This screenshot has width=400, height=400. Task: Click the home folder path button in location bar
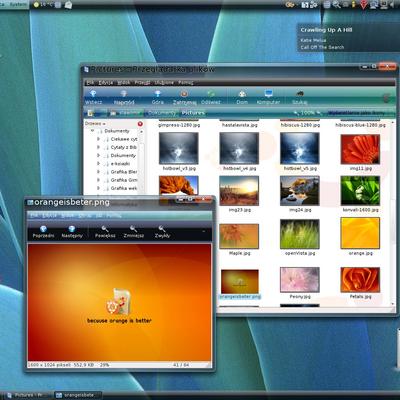click(x=126, y=113)
